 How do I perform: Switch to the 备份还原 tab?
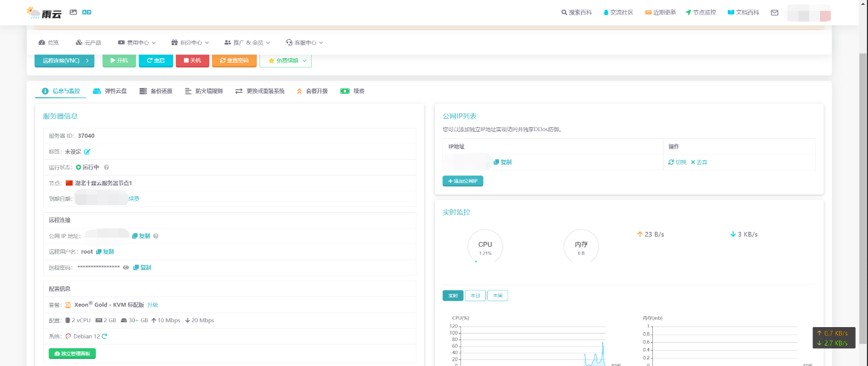coord(156,91)
